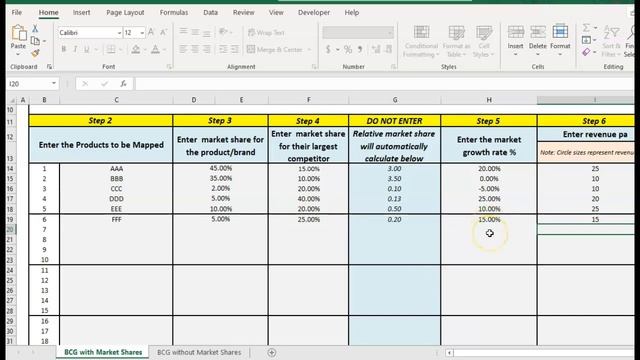Apply the Fill Color bucket
Viewport: 640px width, 360px height.
click(x=136, y=50)
